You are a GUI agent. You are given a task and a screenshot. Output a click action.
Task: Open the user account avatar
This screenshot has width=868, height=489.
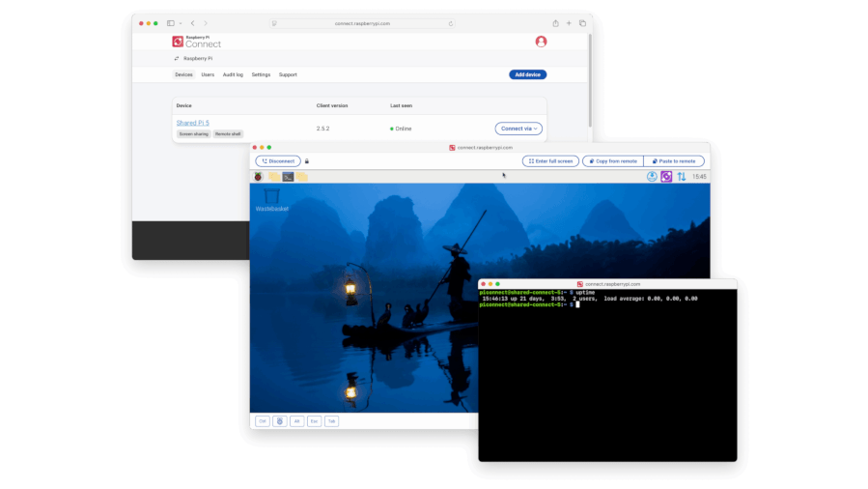point(541,42)
